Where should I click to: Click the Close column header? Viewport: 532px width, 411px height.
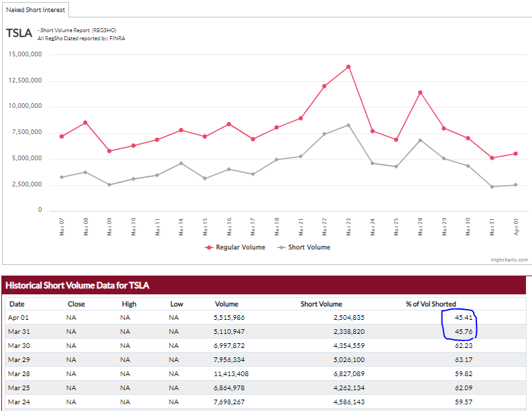click(76, 304)
